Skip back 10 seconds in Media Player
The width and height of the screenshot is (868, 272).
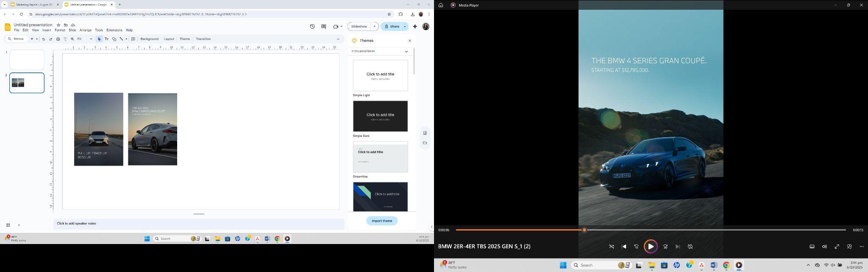(x=636, y=247)
